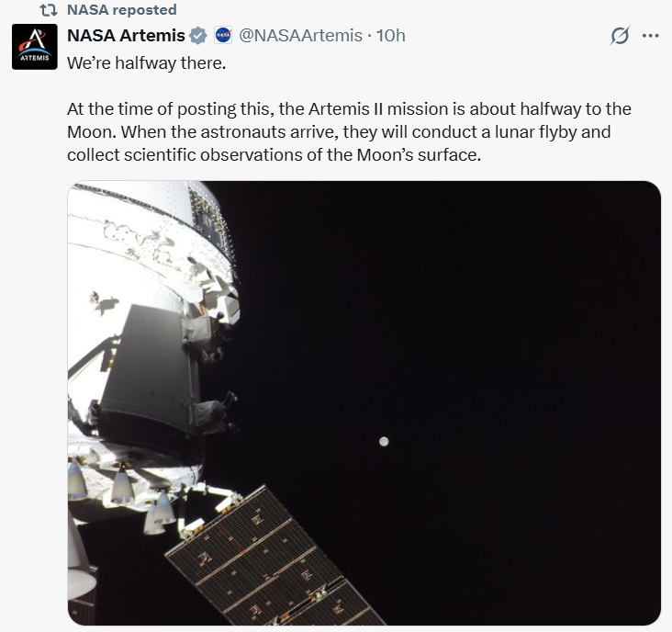
Task: Click the dark rectangular panel on the spacecraft
Action: click(x=145, y=367)
